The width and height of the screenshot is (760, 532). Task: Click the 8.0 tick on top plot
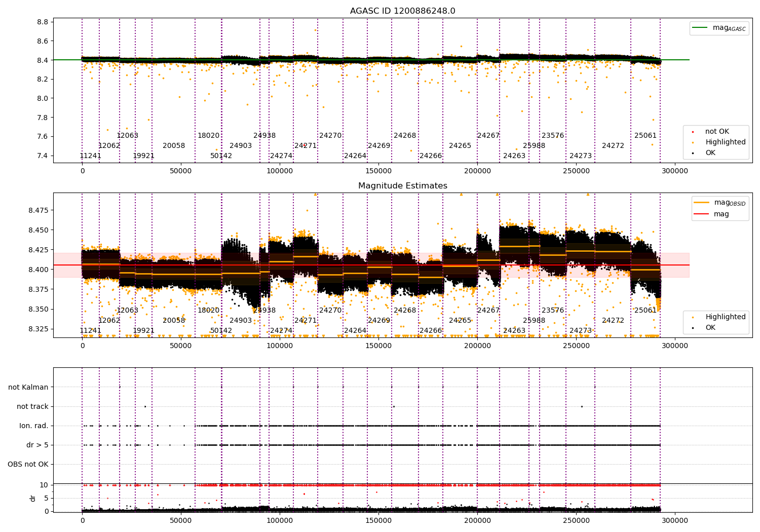click(x=43, y=98)
